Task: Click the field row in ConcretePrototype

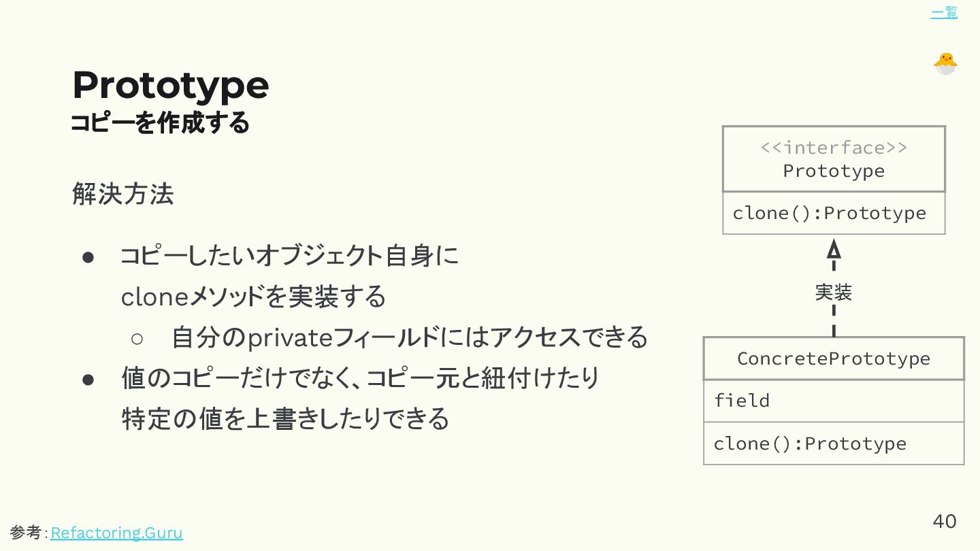Action: coord(742,401)
